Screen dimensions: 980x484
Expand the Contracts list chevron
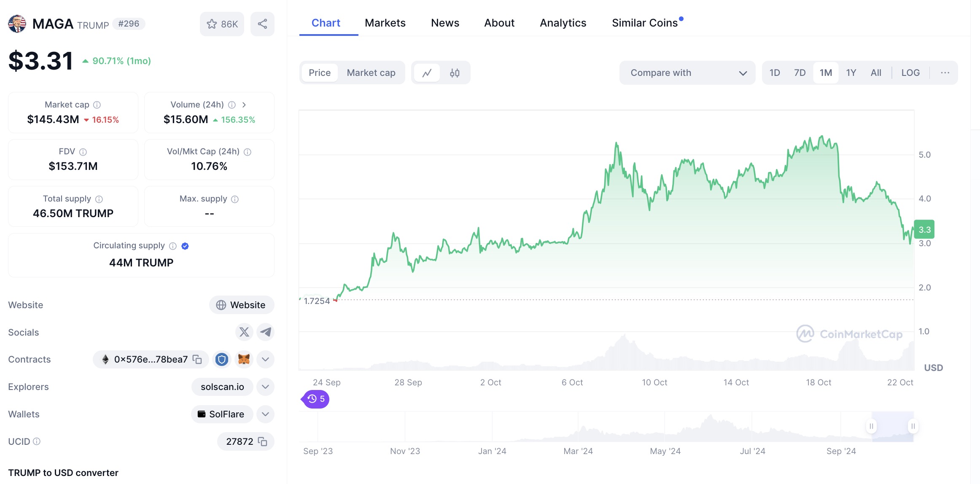point(265,359)
